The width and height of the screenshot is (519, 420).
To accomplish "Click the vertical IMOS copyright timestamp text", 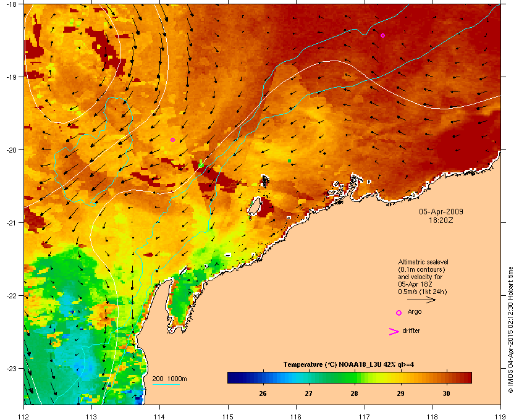I will [510, 330].
